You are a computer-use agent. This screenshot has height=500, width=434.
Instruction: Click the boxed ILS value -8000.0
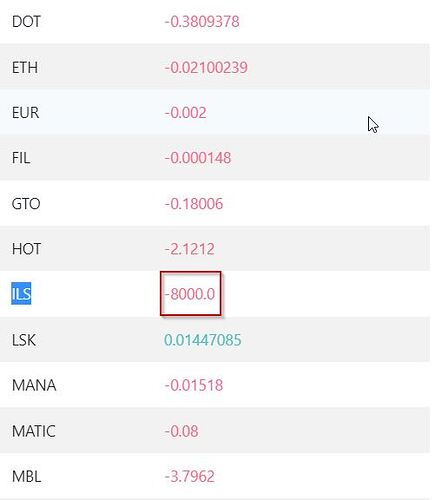click(190, 294)
